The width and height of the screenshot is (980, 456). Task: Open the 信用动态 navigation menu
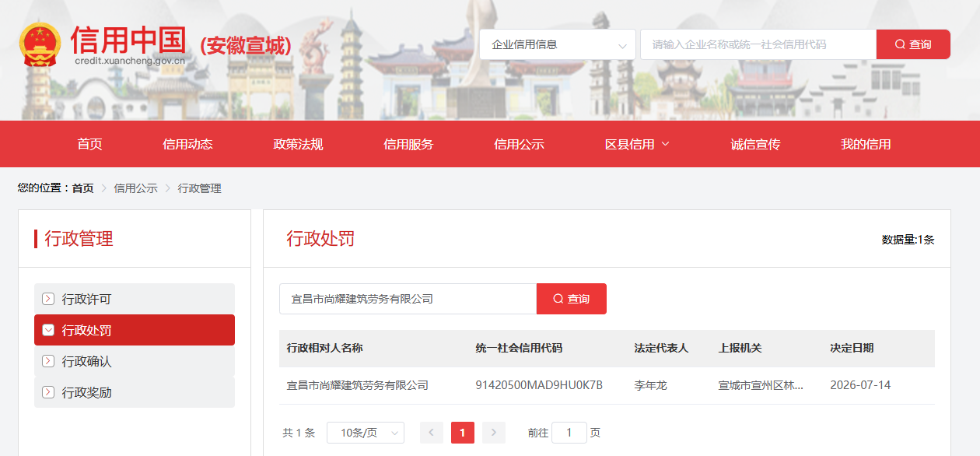click(187, 144)
